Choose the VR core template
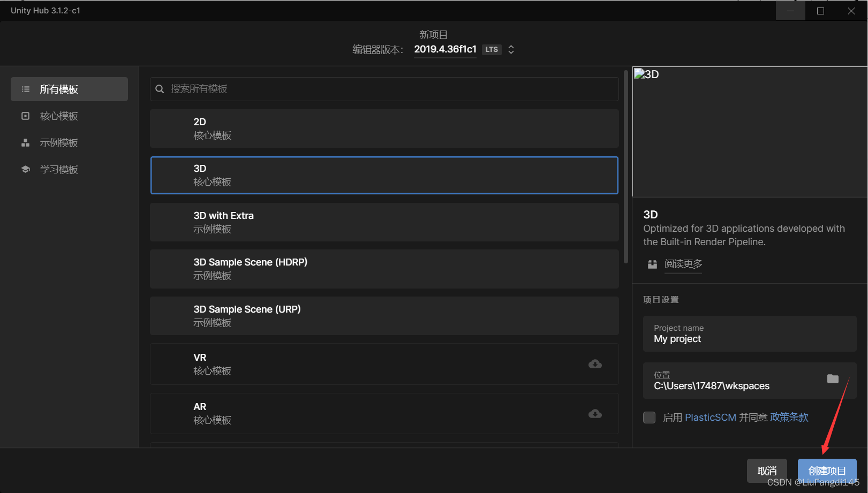 pyautogui.click(x=384, y=364)
